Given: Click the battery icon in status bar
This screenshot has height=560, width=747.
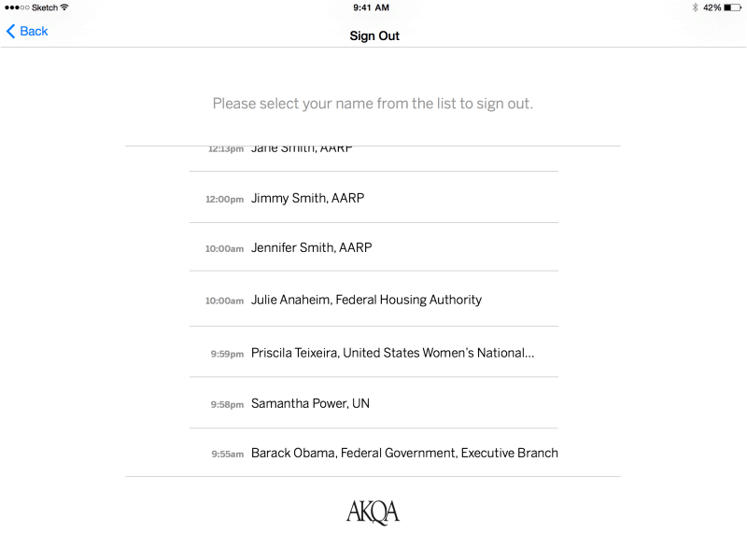Looking at the screenshot, I should tap(733, 7).
